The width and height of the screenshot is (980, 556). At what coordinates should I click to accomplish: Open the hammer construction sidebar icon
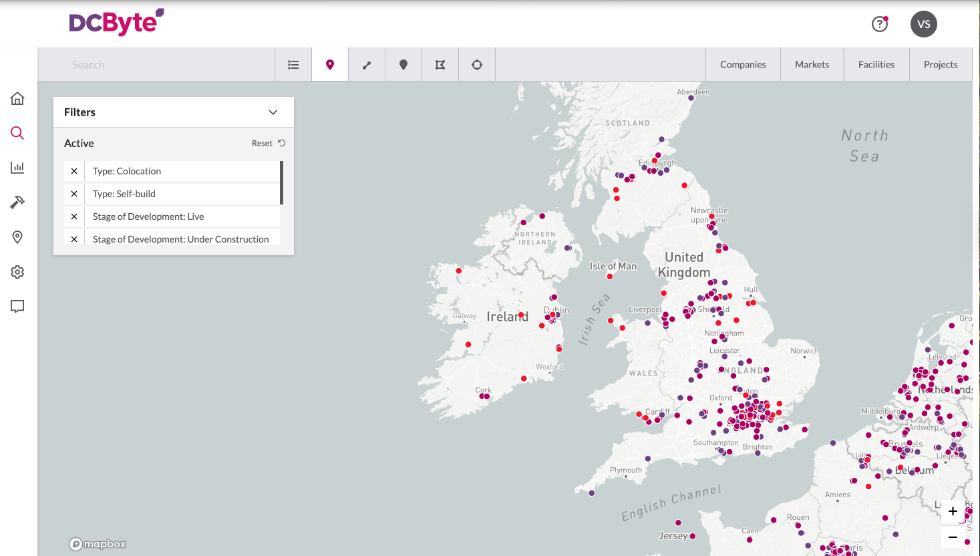[x=17, y=202]
